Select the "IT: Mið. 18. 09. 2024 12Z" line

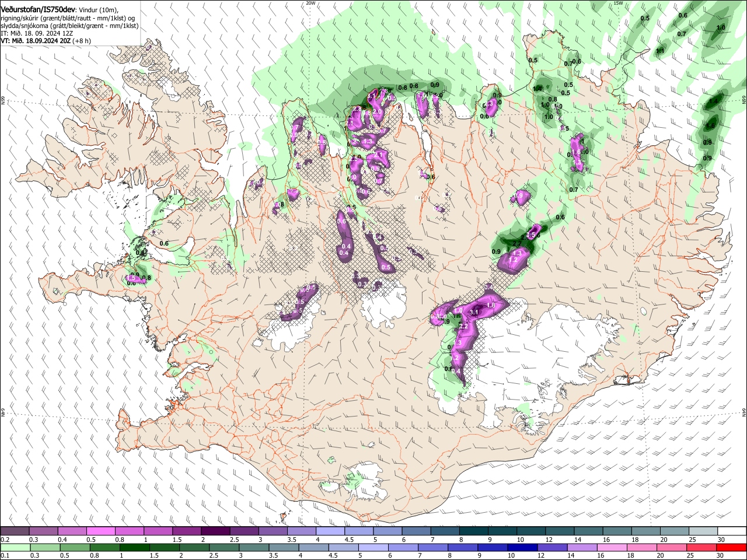(x=37, y=33)
